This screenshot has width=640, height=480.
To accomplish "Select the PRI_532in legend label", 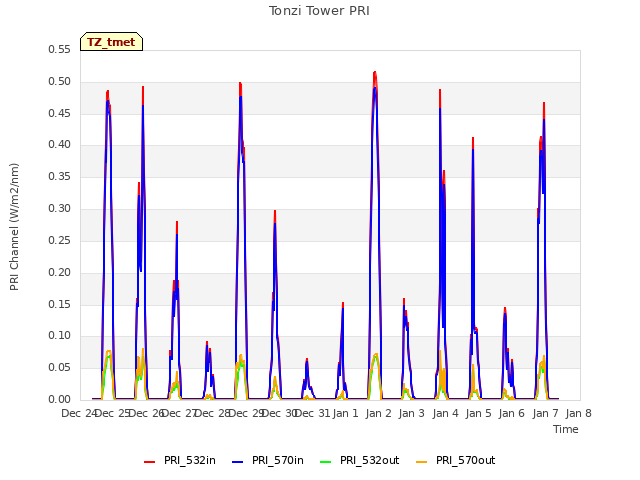I will point(190,460).
